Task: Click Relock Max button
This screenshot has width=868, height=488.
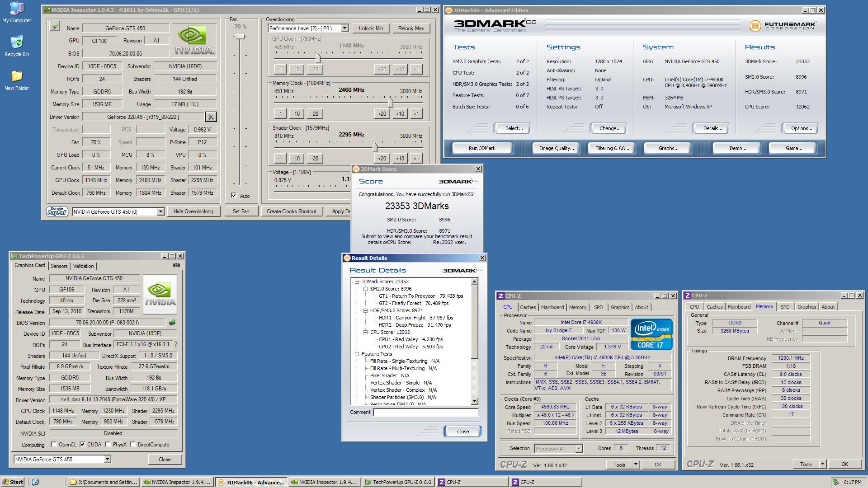Action: pyautogui.click(x=411, y=28)
